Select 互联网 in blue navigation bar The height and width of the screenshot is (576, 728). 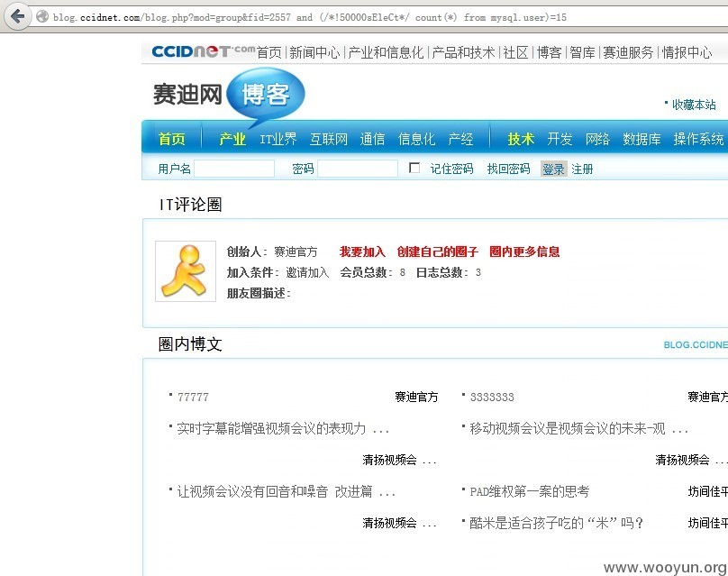[x=329, y=139]
